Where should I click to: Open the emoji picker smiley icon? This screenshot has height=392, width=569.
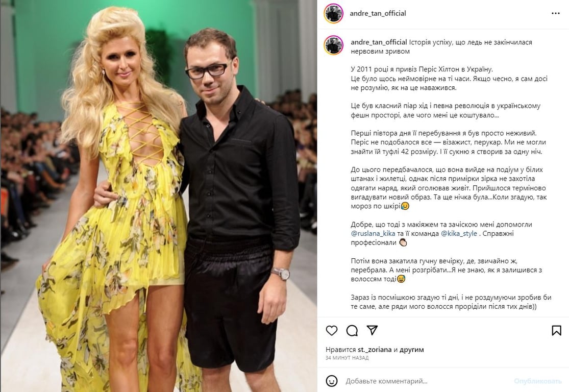coord(331,381)
